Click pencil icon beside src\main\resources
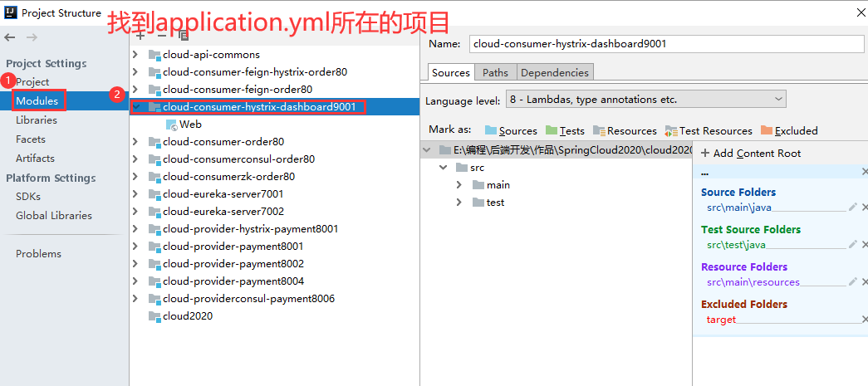Screen dimensions: 868x386 coord(853,281)
